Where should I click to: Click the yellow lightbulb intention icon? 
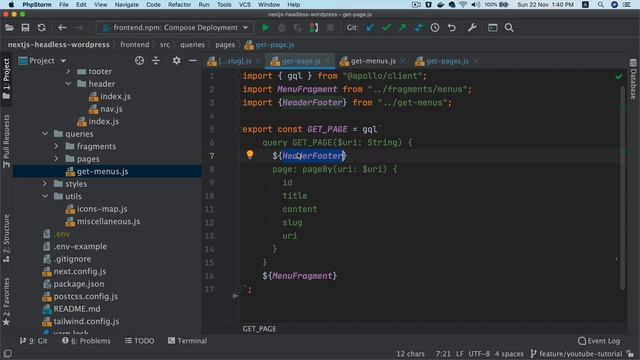click(x=250, y=154)
